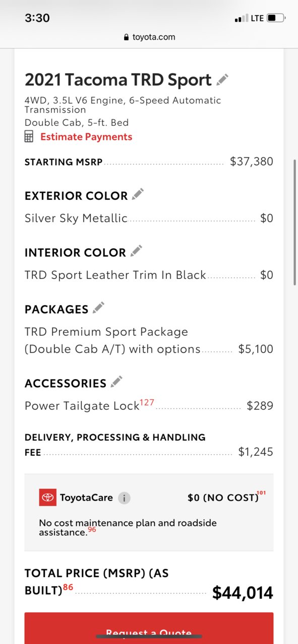Screen dimensions: 298x644
Task: Edit accessories with pencil icon
Action: point(116,382)
